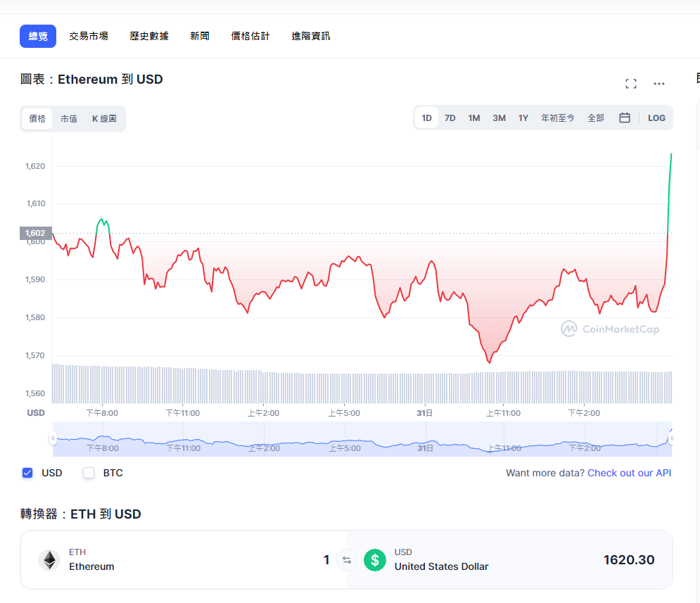Click the USD axis unit label
The image size is (700, 603).
coord(36,413)
